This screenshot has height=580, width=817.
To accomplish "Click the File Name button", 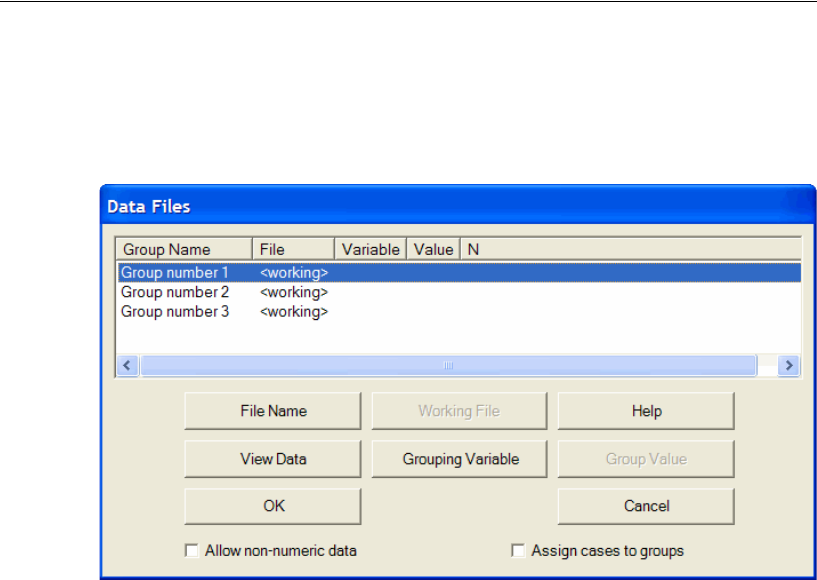I will [x=273, y=411].
